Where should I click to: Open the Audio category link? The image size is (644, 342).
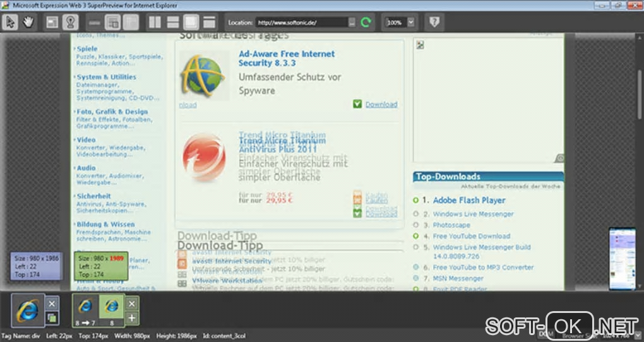click(x=86, y=168)
